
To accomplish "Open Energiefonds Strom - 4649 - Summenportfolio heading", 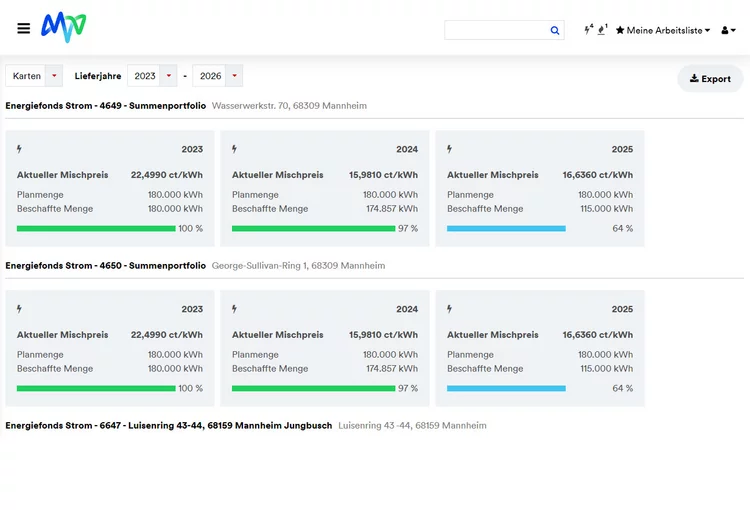I will [106, 105].
